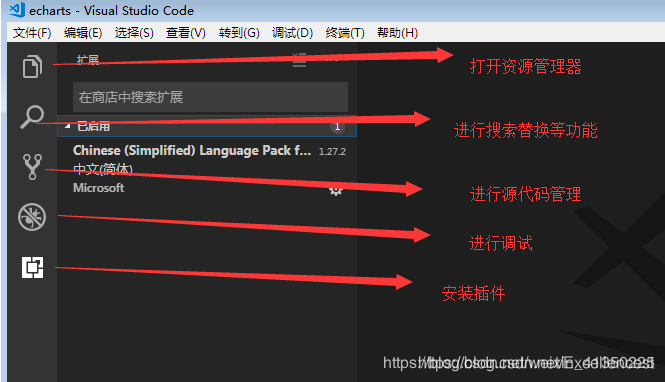Screen dimensions: 665x382
Task: Open the 帮助(H) menu
Action: (x=397, y=33)
